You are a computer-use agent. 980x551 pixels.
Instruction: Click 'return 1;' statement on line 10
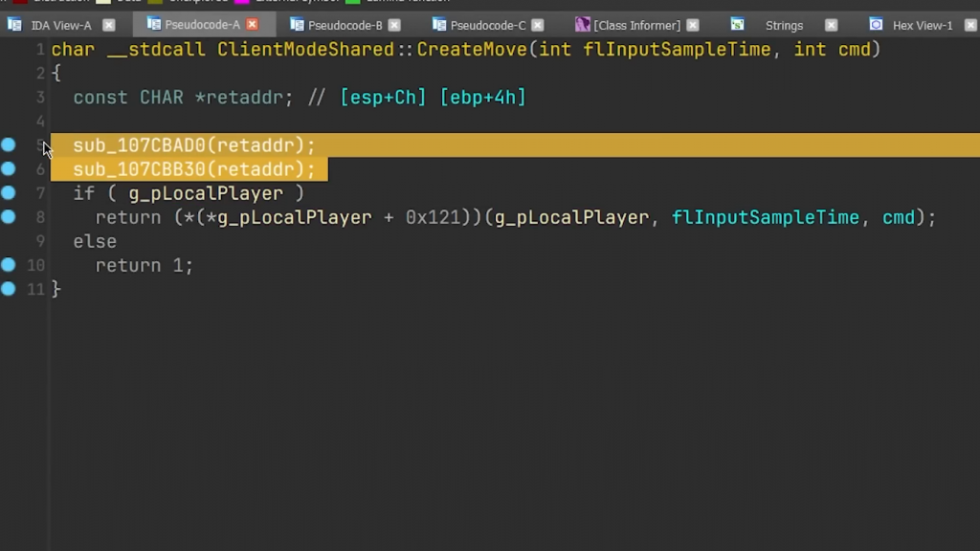click(145, 266)
